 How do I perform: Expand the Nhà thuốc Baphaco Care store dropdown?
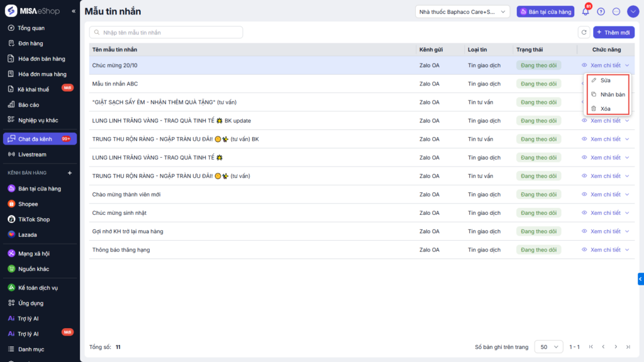tap(462, 12)
